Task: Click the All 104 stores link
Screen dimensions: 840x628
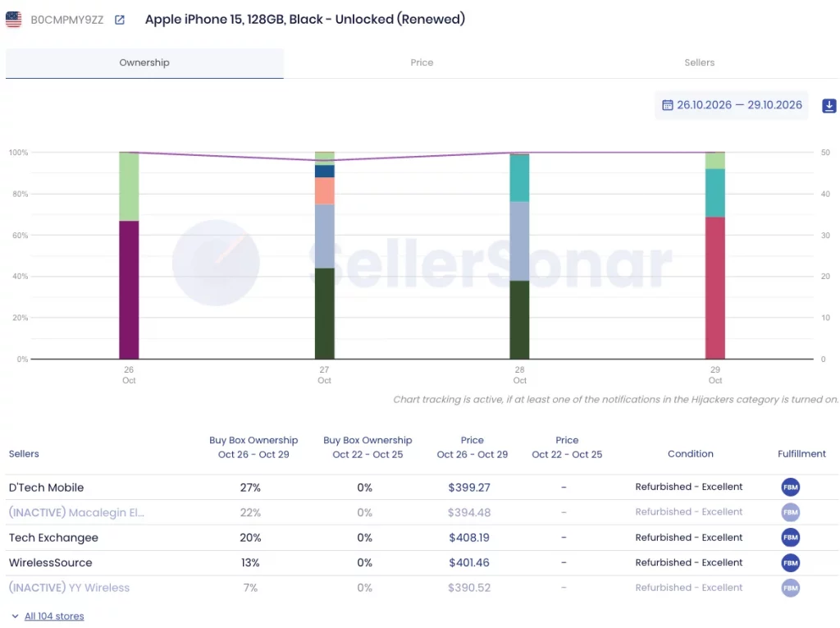Action: tap(54, 617)
